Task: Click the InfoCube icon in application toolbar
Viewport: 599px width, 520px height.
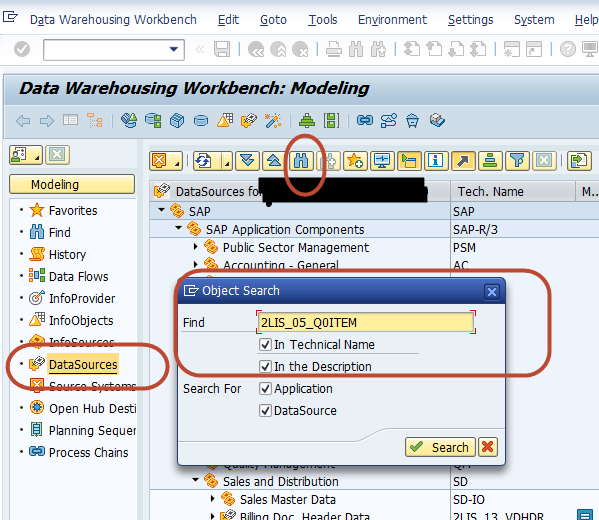Action: click(176, 121)
